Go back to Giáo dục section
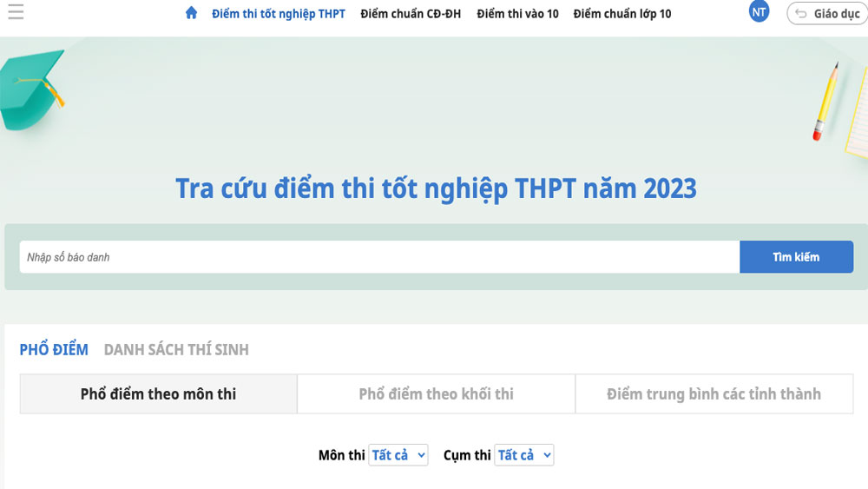This screenshot has height=489, width=868. (826, 14)
